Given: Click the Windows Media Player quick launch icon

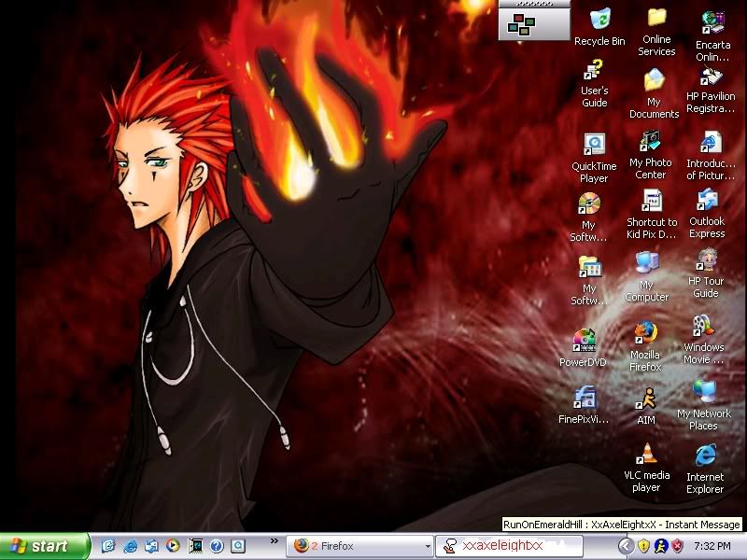Looking at the screenshot, I should (173, 546).
